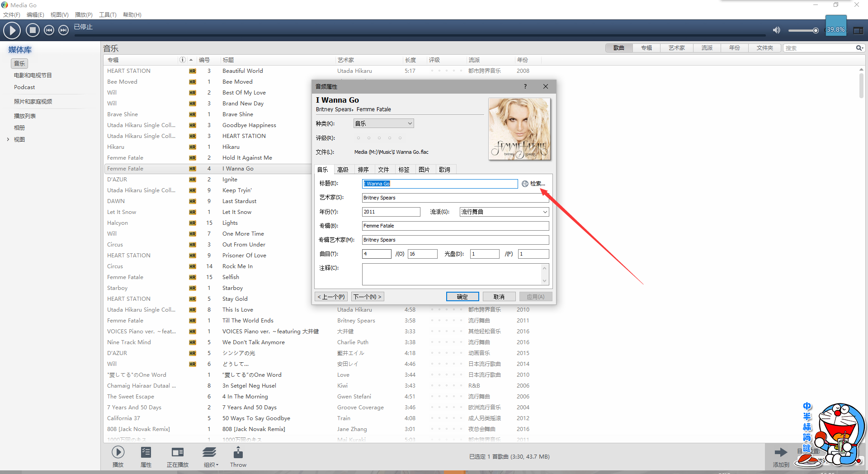
Task: Select the 专辑 (Albums) view button
Action: coord(646,48)
